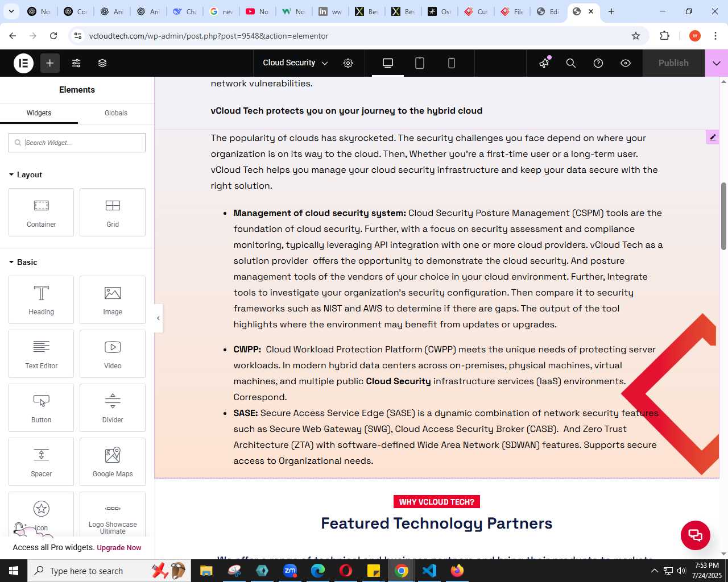Image resolution: width=728 pixels, height=582 pixels.
Task: Click the Featured Technology Partners heading
Action: pos(437,523)
